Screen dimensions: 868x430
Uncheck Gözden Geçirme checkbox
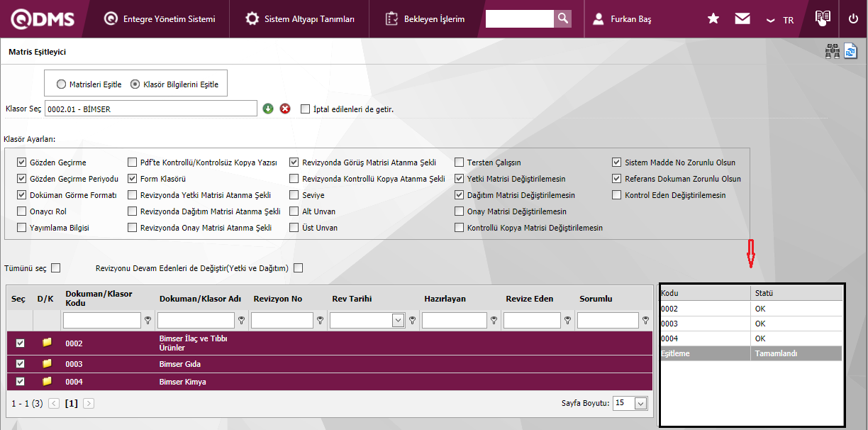pos(21,162)
